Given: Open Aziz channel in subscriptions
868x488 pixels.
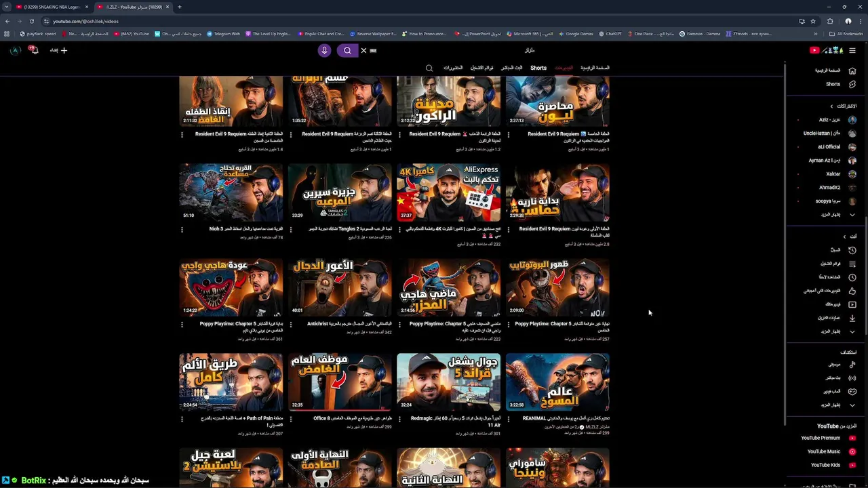Looking at the screenshot, I should 827,120.
